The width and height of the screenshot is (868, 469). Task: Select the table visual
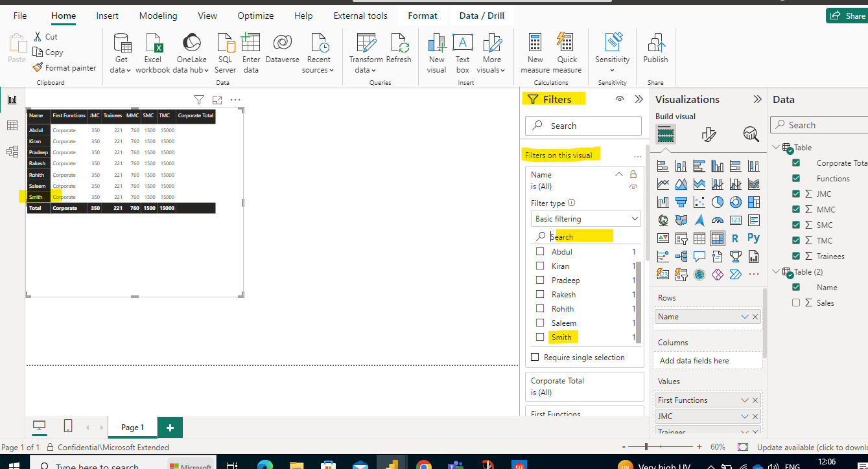click(x=699, y=238)
